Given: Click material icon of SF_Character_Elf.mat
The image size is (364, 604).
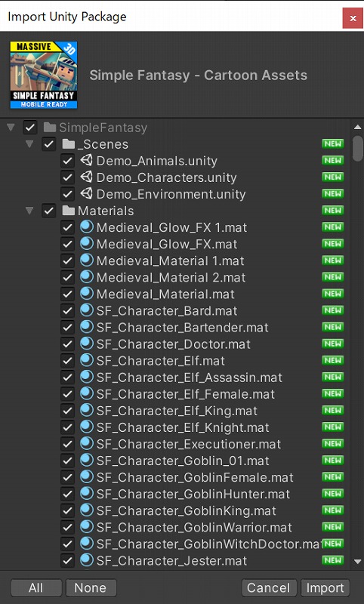Looking at the screenshot, I should (x=87, y=360).
